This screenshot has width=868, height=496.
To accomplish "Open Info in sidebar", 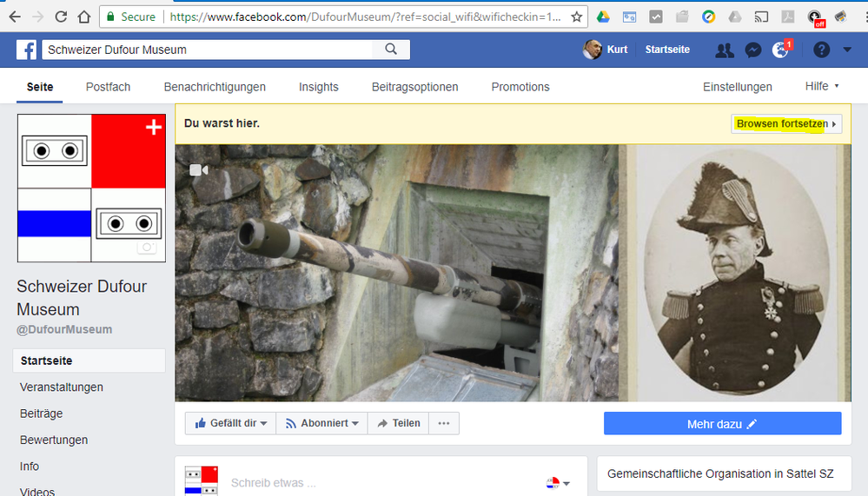I will coord(30,466).
